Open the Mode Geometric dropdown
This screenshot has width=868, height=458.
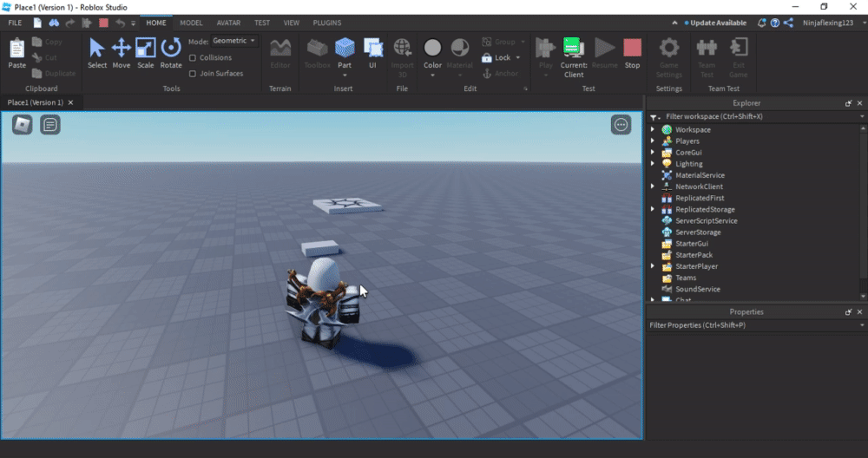[234, 41]
